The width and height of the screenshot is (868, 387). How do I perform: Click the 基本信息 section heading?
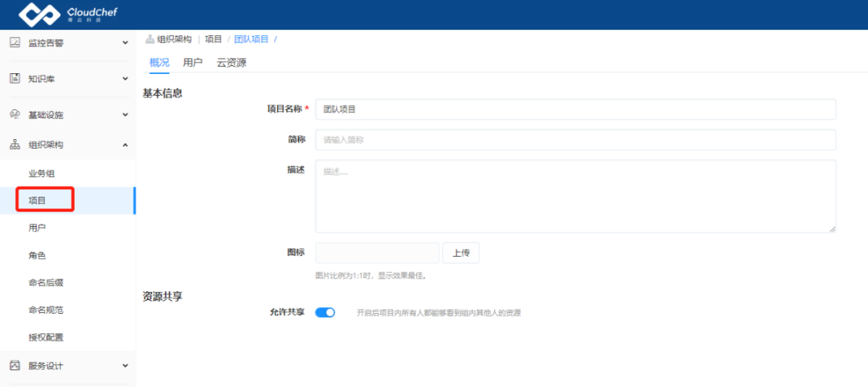[x=162, y=93]
